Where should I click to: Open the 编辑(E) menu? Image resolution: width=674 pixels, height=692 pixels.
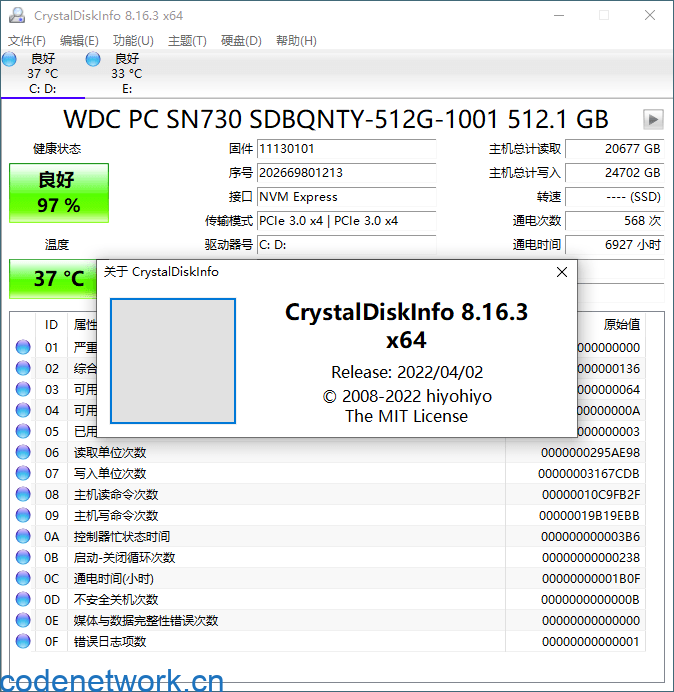pyautogui.click(x=79, y=41)
